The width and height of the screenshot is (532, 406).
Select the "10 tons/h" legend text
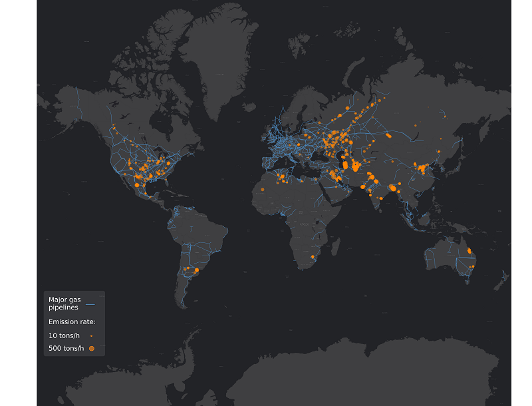tap(64, 335)
